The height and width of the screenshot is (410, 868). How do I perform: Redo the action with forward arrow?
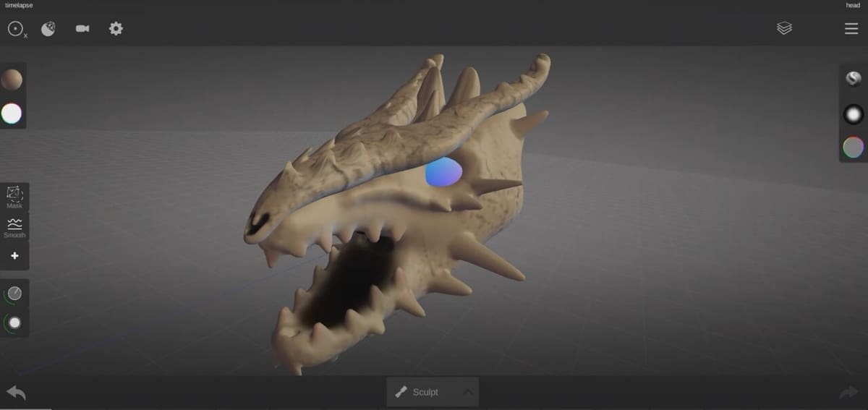coord(848,393)
